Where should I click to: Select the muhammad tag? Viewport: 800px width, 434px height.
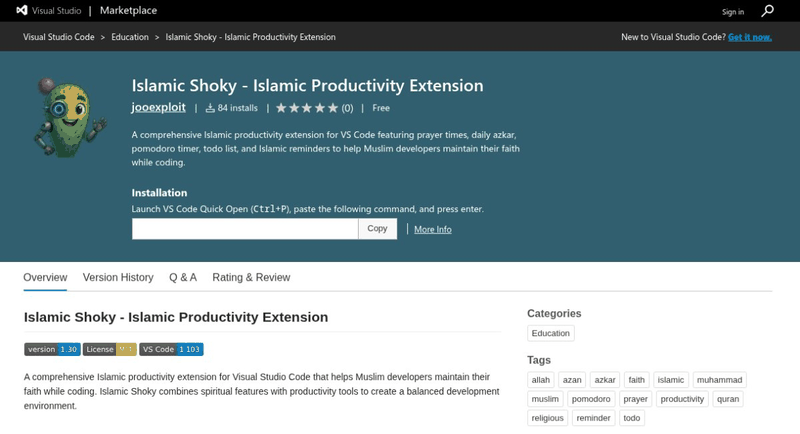719,380
